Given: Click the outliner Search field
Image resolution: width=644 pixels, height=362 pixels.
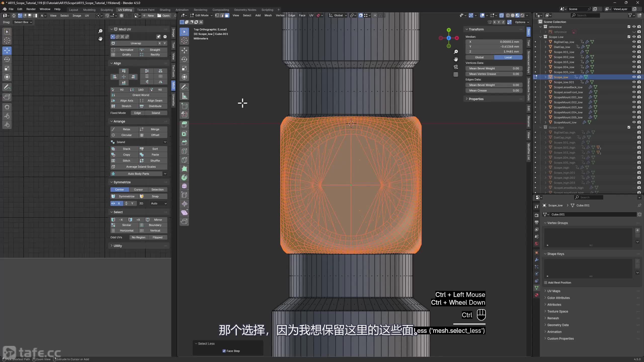Looking at the screenshot, I should click(585, 15).
